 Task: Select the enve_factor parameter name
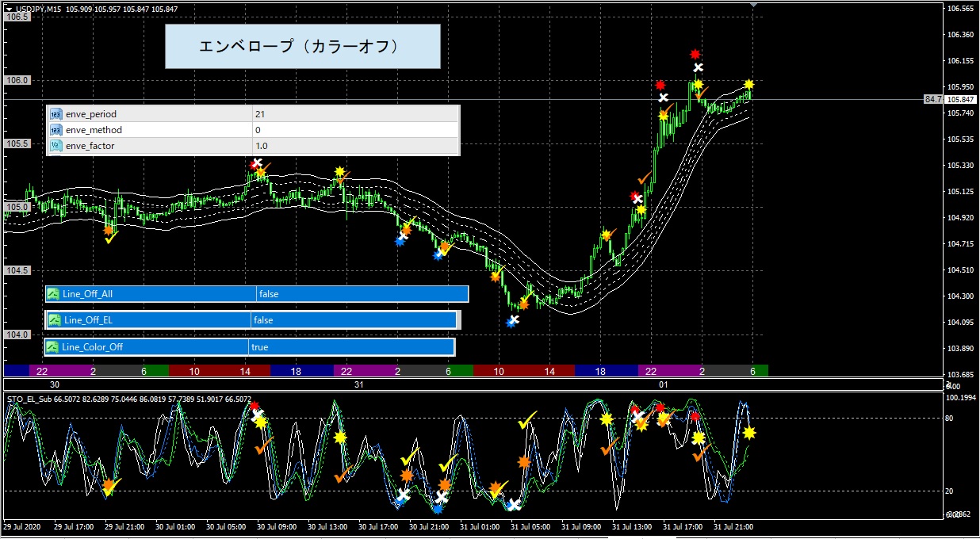(90, 146)
